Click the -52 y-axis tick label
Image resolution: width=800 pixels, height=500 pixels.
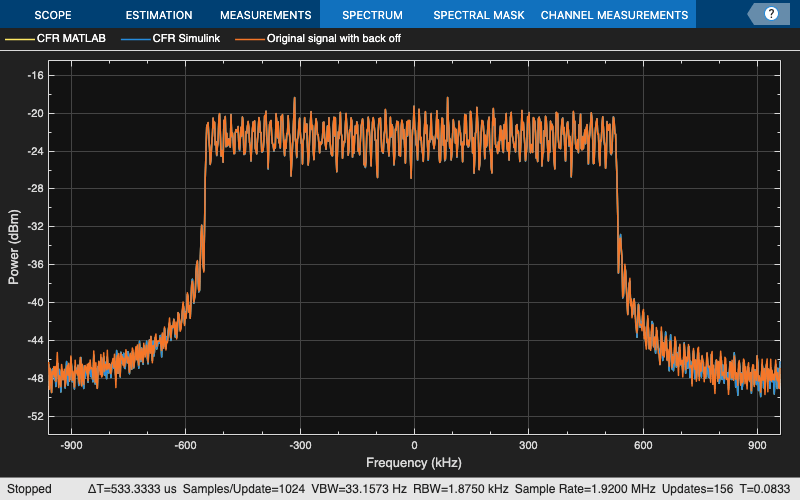pos(35,416)
